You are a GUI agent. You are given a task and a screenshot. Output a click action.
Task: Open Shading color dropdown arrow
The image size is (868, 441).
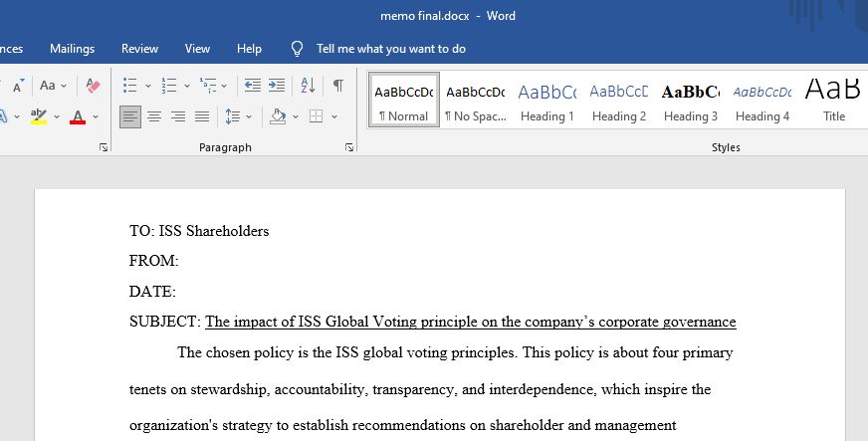pyautogui.click(x=295, y=116)
